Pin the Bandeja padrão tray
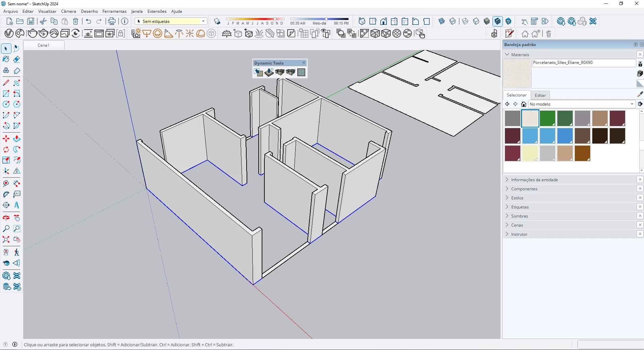644x350 pixels. [x=636, y=44]
